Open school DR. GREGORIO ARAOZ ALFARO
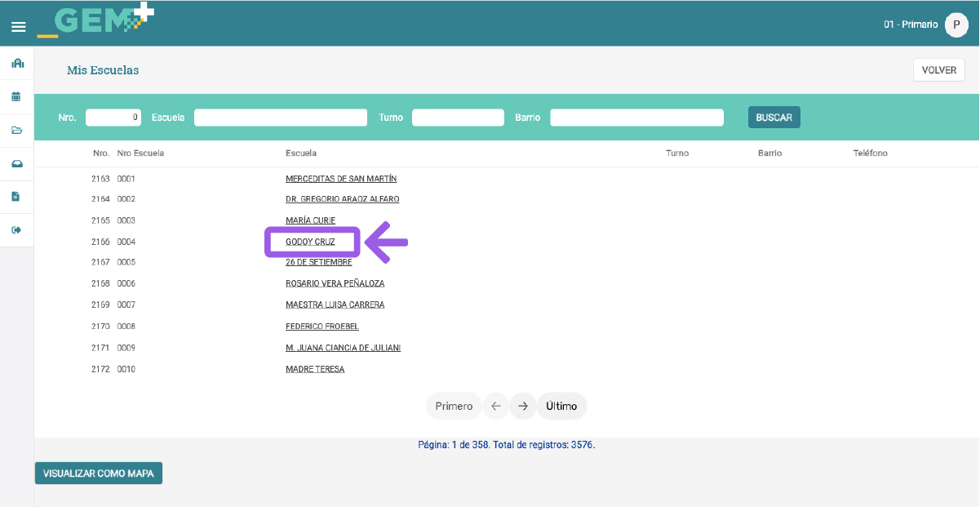This screenshot has width=980, height=507. point(343,199)
